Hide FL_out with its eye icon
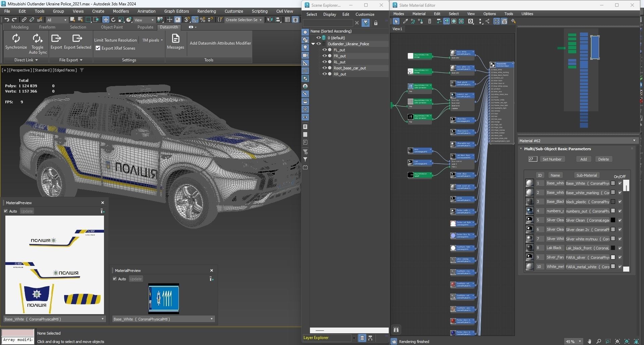 324,50
